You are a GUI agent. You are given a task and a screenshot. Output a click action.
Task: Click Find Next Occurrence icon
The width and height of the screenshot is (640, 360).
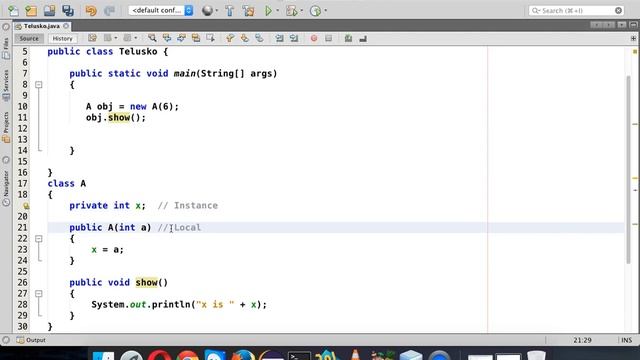point(181,38)
